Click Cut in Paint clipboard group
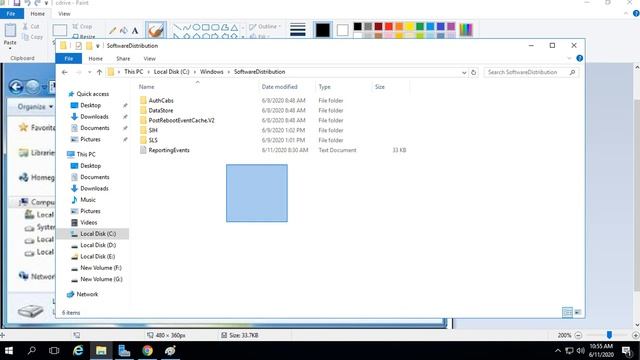 click(31, 27)
